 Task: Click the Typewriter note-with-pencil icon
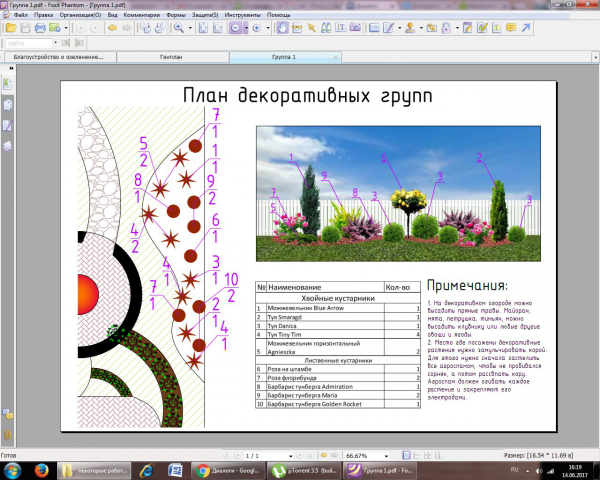(x=467, y=28)
